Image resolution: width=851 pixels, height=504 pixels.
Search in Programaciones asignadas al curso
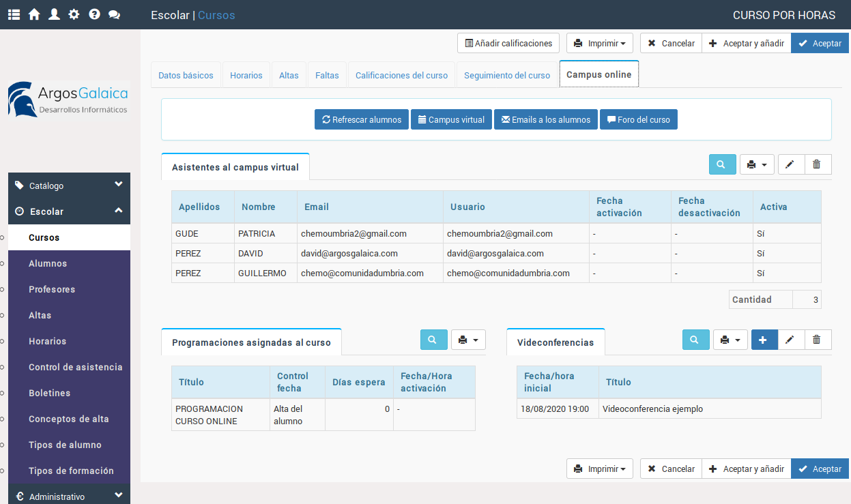coord(433,340)
